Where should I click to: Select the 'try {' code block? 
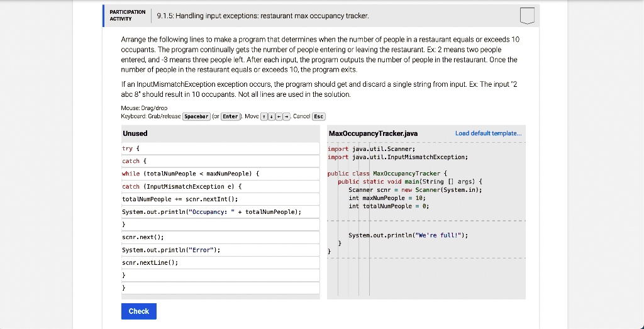tap(220, 148)
